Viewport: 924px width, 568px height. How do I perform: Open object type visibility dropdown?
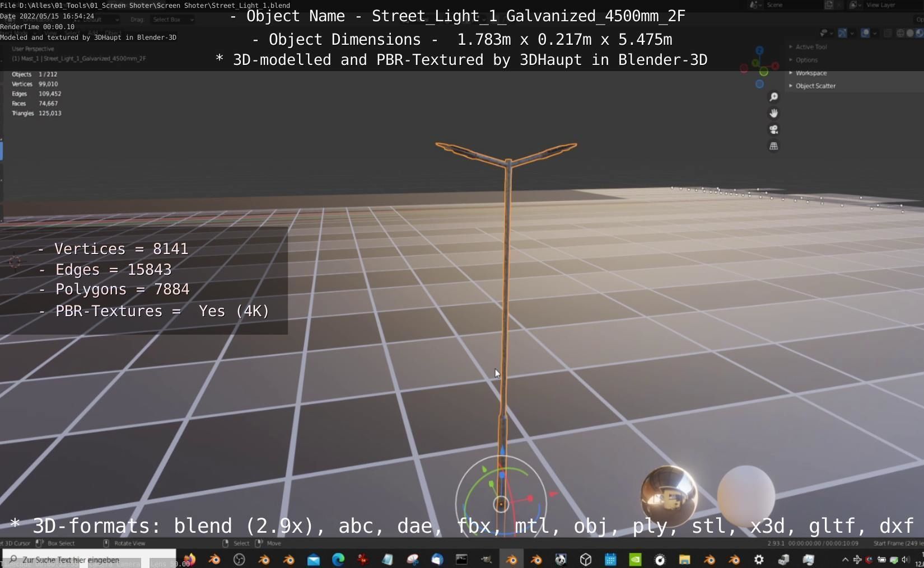[827, 33]
